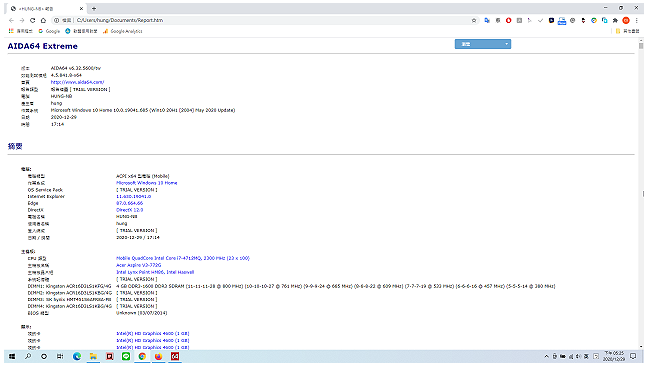The width and height of the screenshot is (647, 367).
Task: Open the http://www.aida64.com/ link
Action: 77,82
